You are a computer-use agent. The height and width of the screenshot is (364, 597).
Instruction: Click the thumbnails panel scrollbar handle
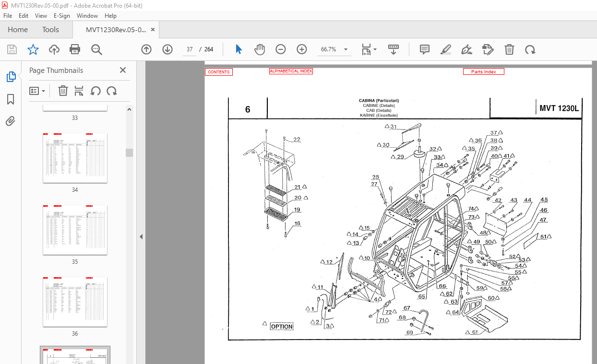(129, 153)
